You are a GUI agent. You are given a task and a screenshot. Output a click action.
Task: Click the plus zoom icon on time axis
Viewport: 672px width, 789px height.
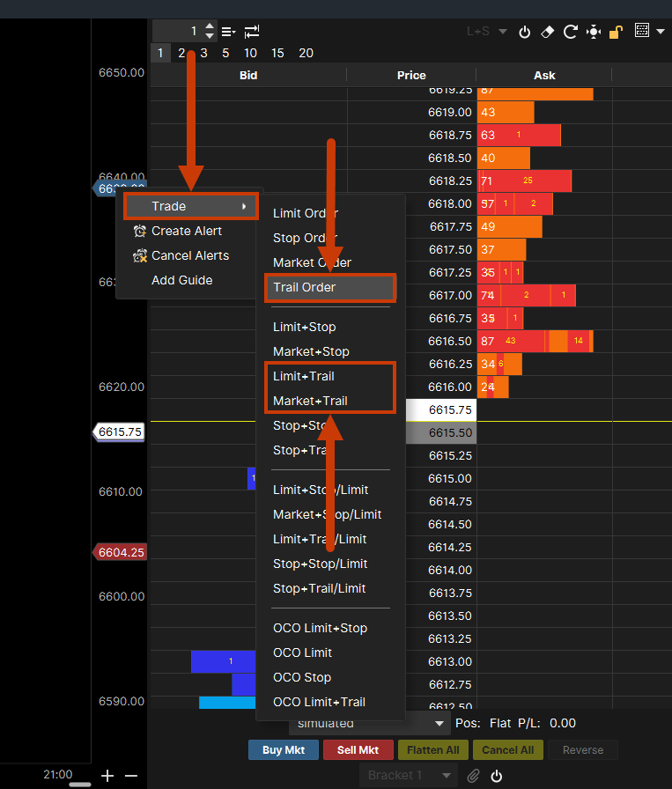[x=107, y=776]
